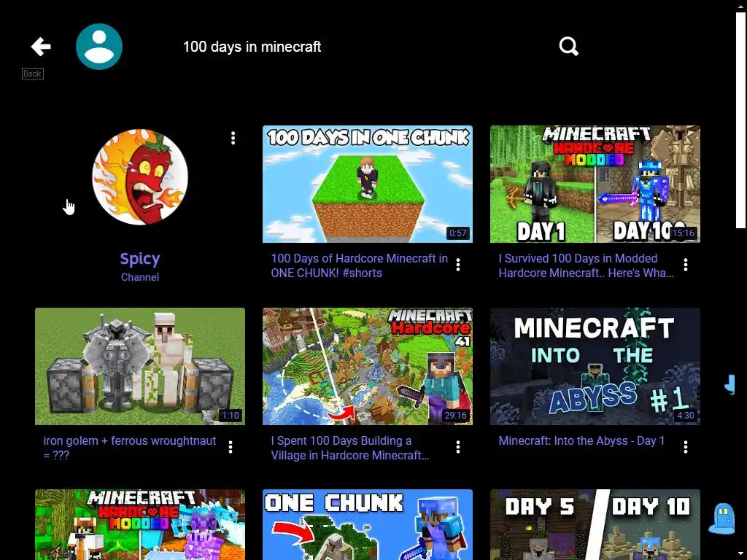Open more options for iron golem video
747x560 pixels.
coord(231,447)
